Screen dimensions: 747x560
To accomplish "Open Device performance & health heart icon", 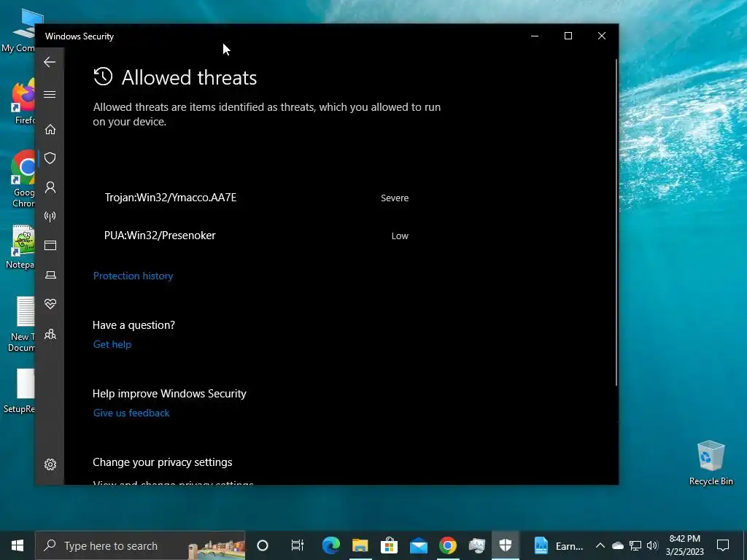I will coord(50,304).
